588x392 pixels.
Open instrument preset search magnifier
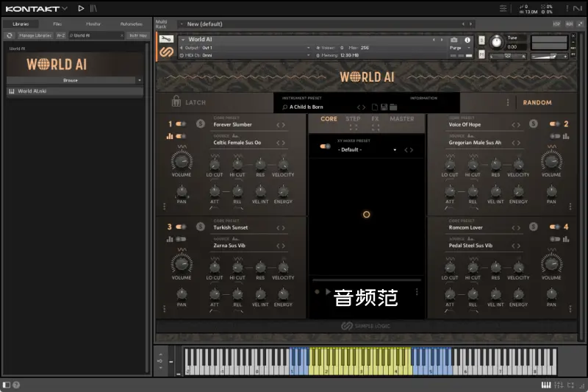284,107
